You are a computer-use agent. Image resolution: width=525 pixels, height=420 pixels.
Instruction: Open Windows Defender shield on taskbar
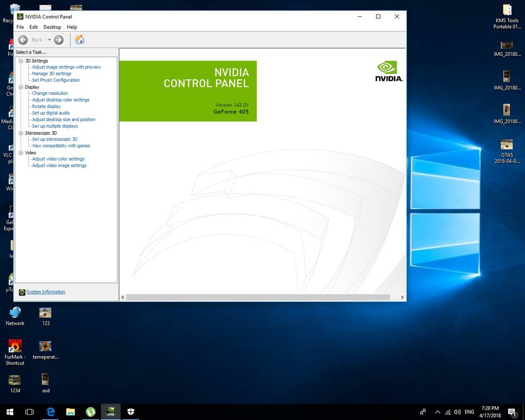point(131,412)
